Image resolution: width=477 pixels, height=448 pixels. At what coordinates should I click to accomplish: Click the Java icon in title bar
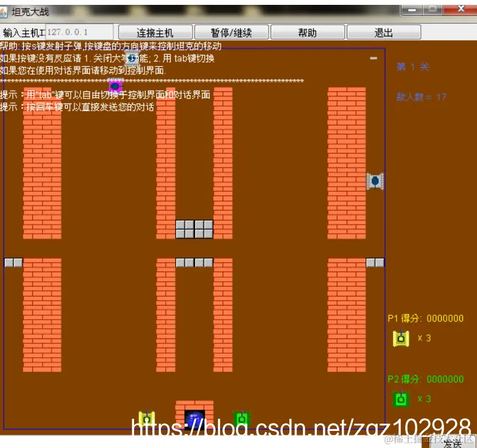tap(3, 12)
